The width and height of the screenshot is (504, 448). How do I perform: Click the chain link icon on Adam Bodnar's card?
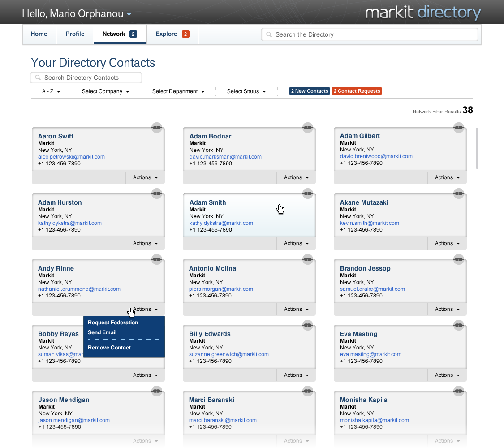(307, 128)
